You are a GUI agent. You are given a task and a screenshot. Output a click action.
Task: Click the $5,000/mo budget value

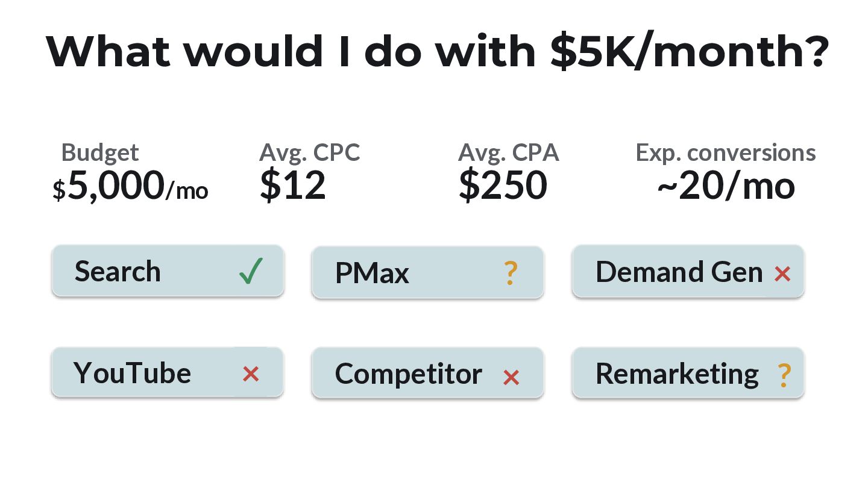[130, 186]
